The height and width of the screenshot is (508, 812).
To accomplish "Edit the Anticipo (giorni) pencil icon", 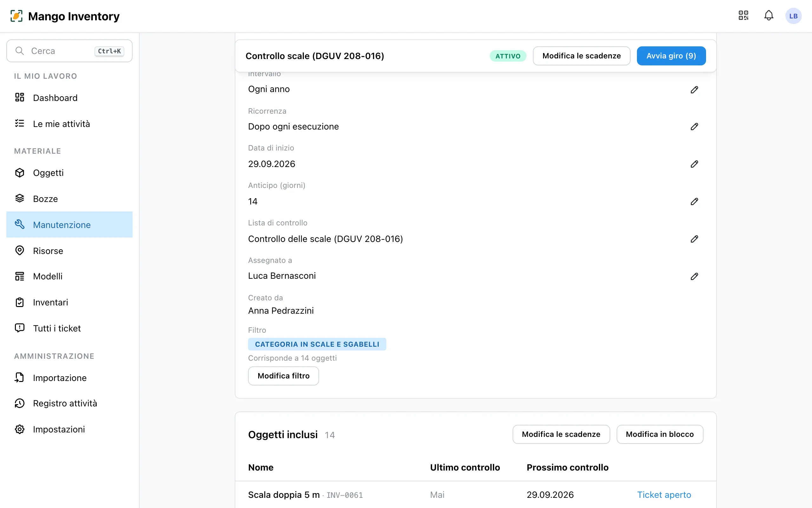I will 694,202.
